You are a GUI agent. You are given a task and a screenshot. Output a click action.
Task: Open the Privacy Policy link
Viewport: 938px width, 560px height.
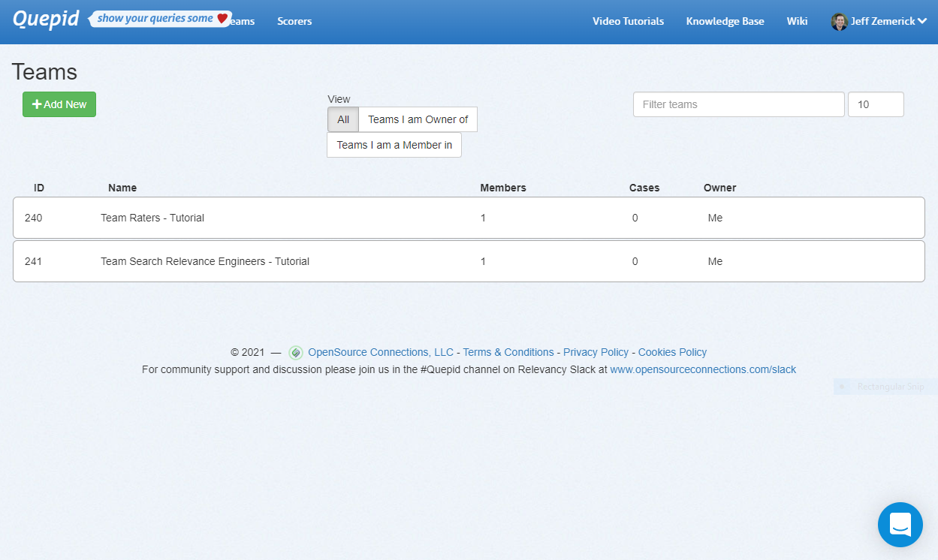(x=596, y=352)
